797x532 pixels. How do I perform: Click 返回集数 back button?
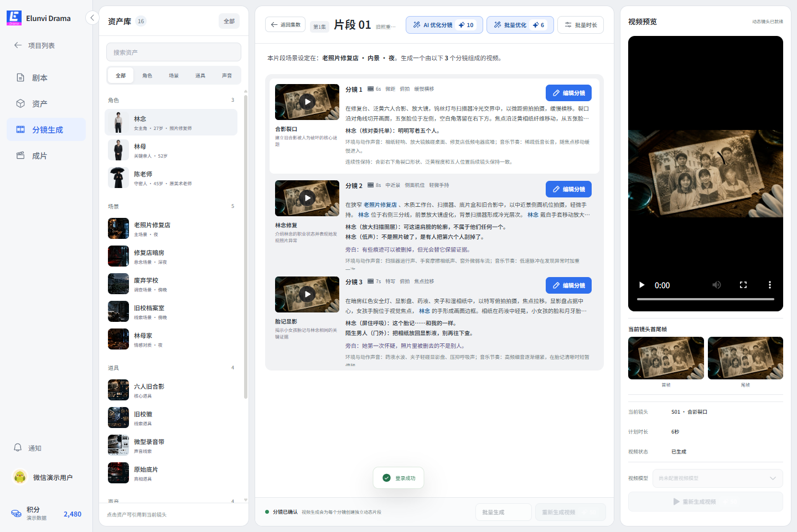(286, 25)
